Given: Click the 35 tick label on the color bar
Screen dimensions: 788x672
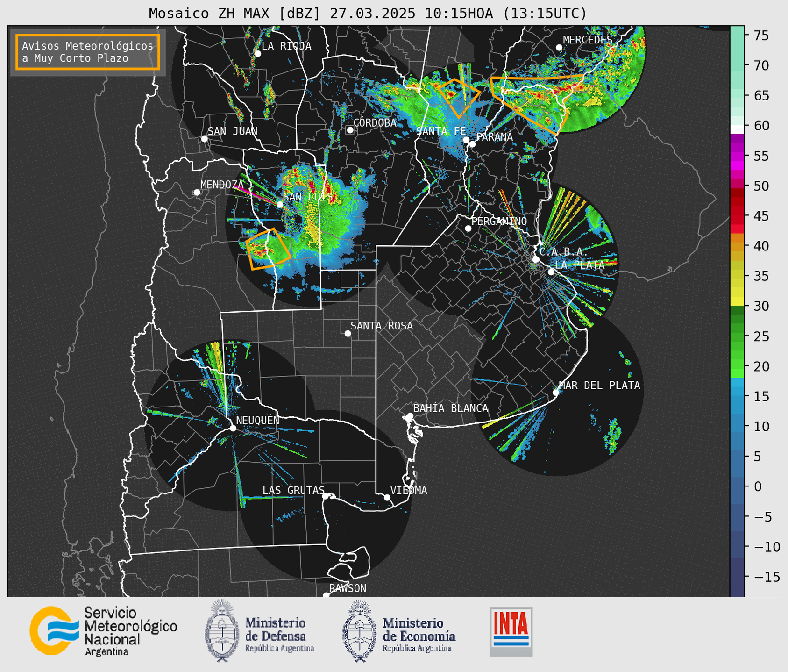Looking at the screenshot, I should (762, 276).
